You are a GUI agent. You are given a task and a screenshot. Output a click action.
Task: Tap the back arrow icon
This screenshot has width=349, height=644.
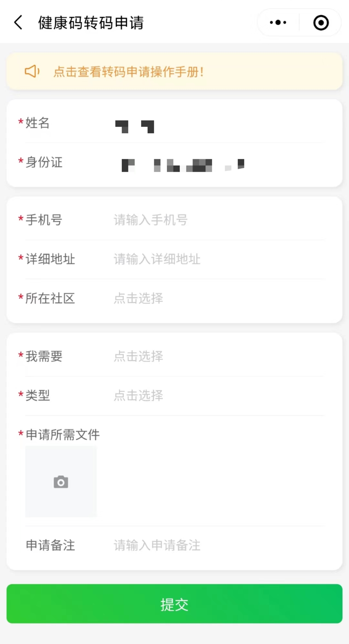18,23
